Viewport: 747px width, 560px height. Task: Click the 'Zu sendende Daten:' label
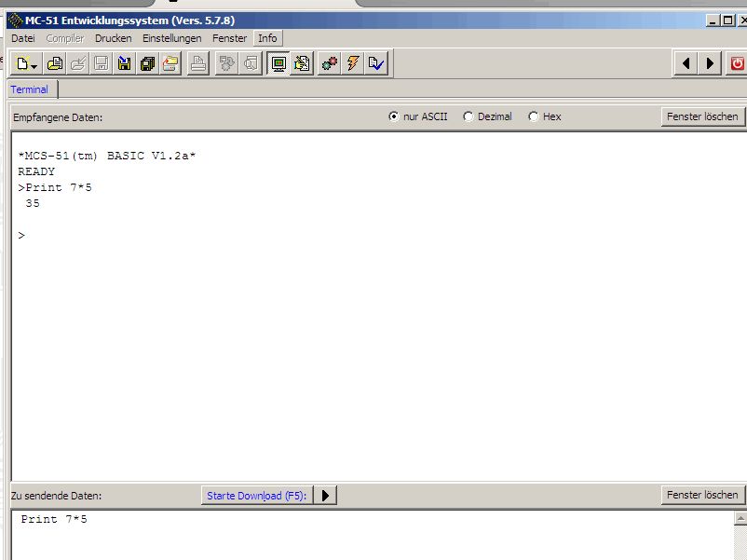click(56, 496)
